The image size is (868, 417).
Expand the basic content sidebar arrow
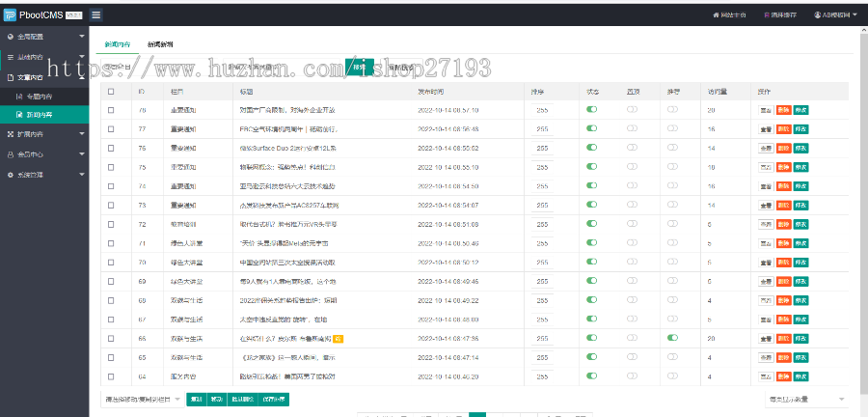tap(82, 57)
